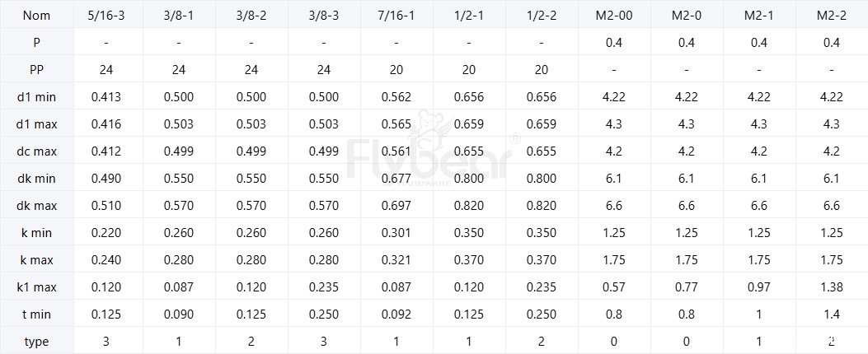The width and height of the screenshot is (868, 354).
Task: Click the 0.677 value cell
Action: pos(396,179)
